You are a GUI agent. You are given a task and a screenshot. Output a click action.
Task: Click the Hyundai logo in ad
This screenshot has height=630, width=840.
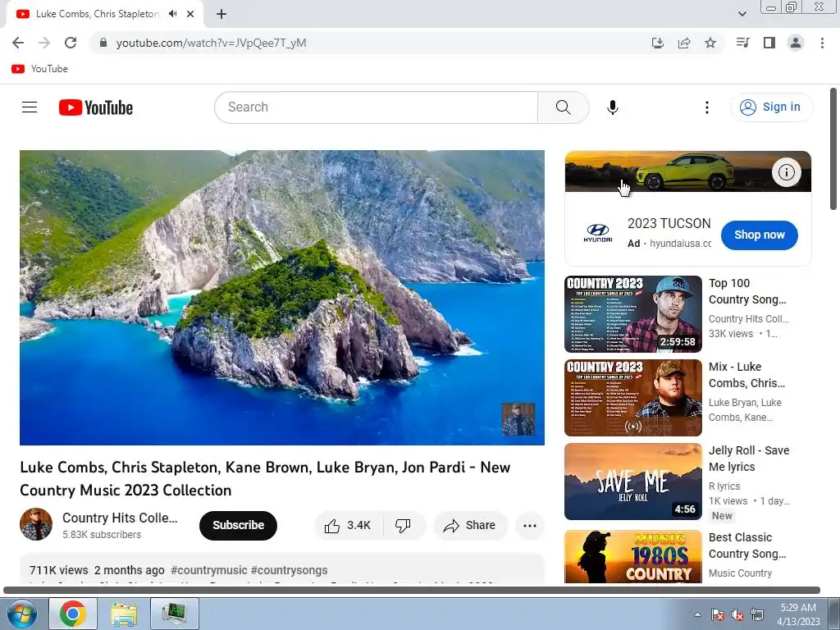pos(597,233)
